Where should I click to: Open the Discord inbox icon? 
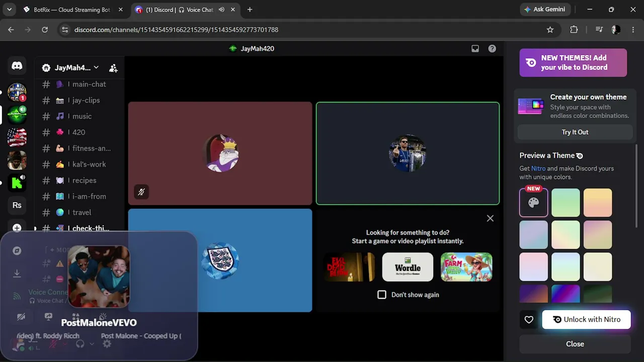click(475, 49)
